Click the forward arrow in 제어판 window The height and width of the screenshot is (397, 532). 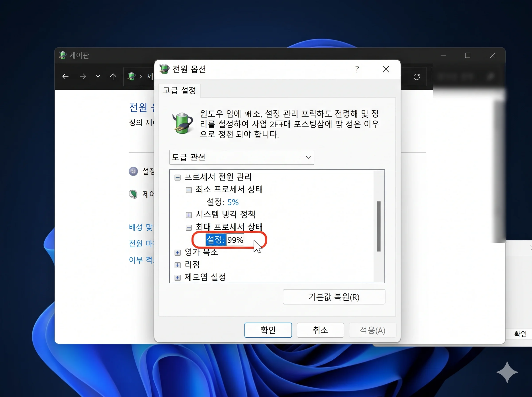(83, 76)
